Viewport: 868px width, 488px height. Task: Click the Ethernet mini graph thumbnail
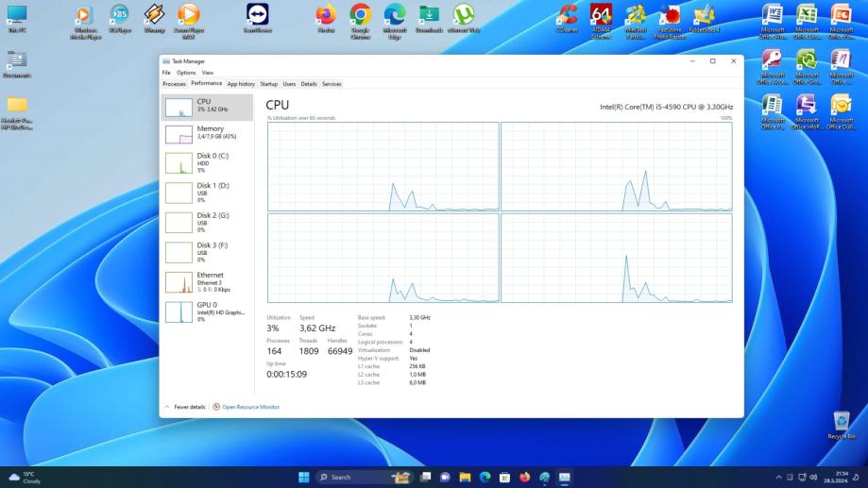coord(179,283)
